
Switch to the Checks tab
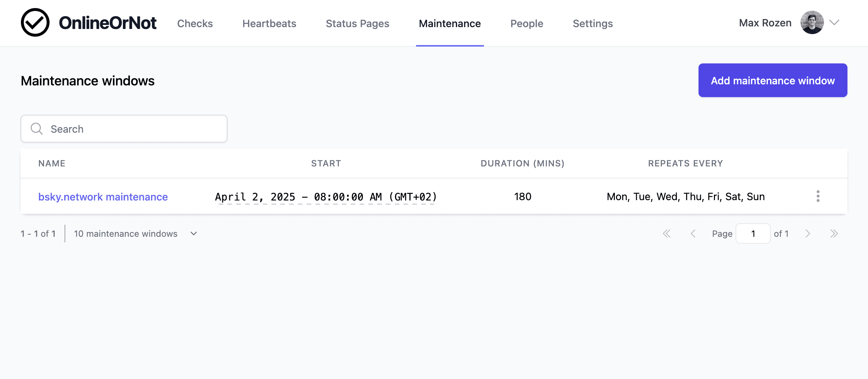coord(195,23)
